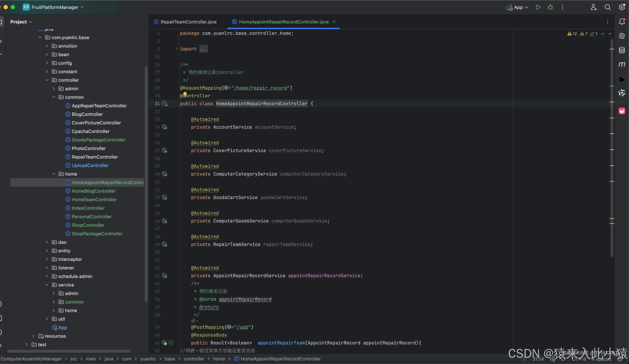Click the Debug bug icon
Viewport: 629px width, 364px height.
[550, 7]
